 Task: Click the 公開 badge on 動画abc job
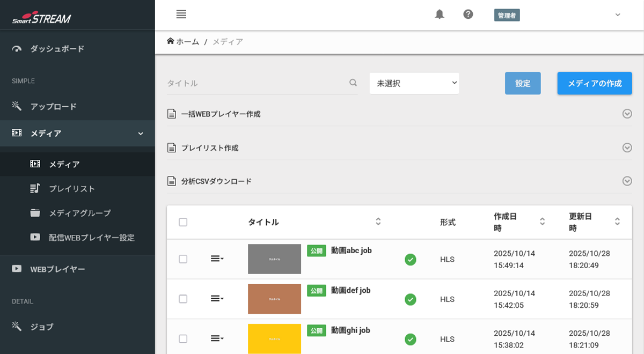click(x=317, y=250)
